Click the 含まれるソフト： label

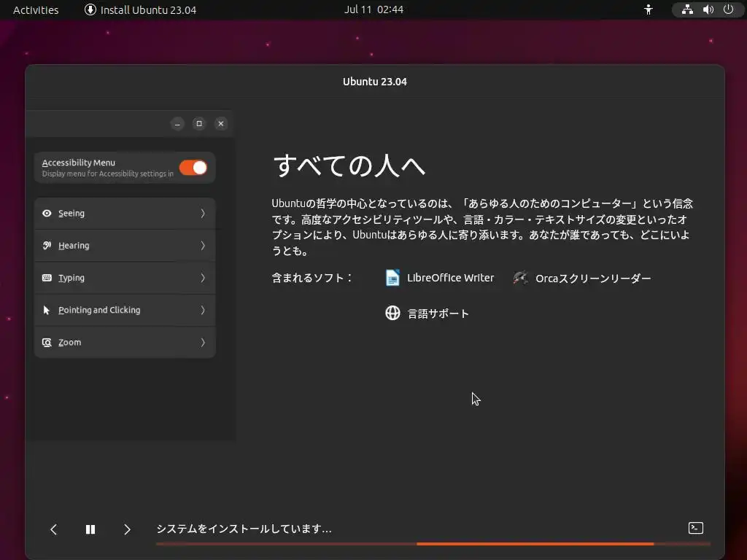[x=312, y=278]
